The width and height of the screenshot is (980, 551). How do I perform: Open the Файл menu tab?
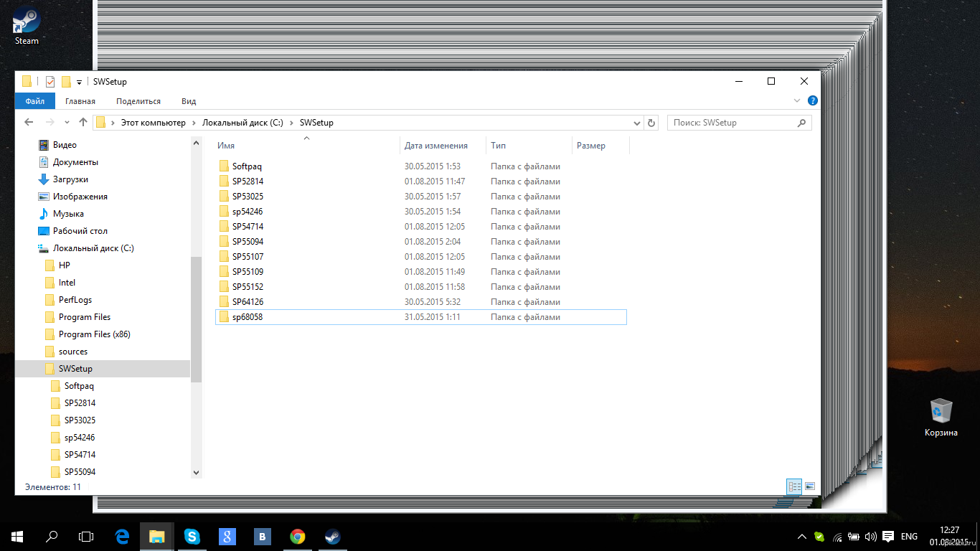[x=35, y=101]
